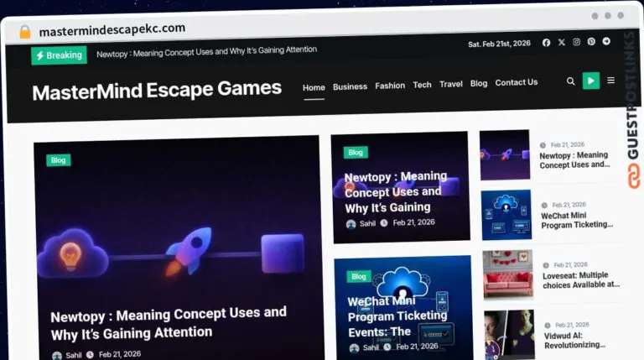644x360 pixels.
Task: Click the Loveseat red sofa thumbnail
Action: [x=508, y=274]
